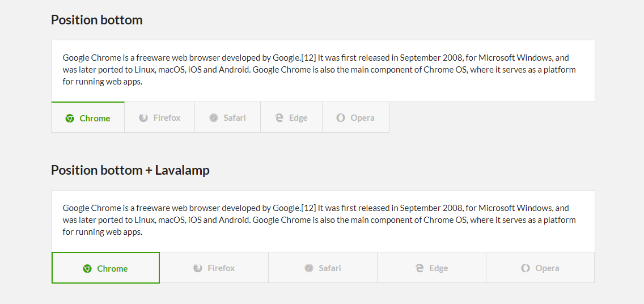
Task: Show the Opera tab under Position bottom
Action: coord(356,118)
